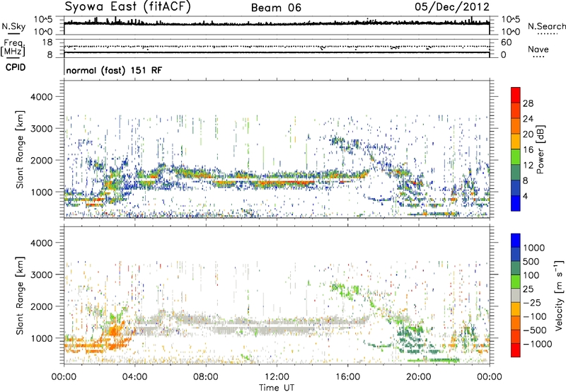Click the light green segment of Power colorbar
Screen dimensions: 566x392
click(x=516, y=157)
